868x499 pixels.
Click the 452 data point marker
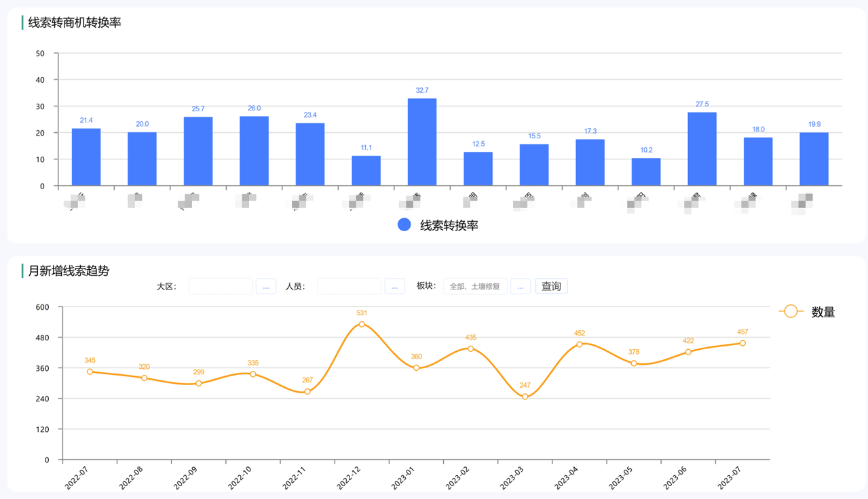(580, 344)
